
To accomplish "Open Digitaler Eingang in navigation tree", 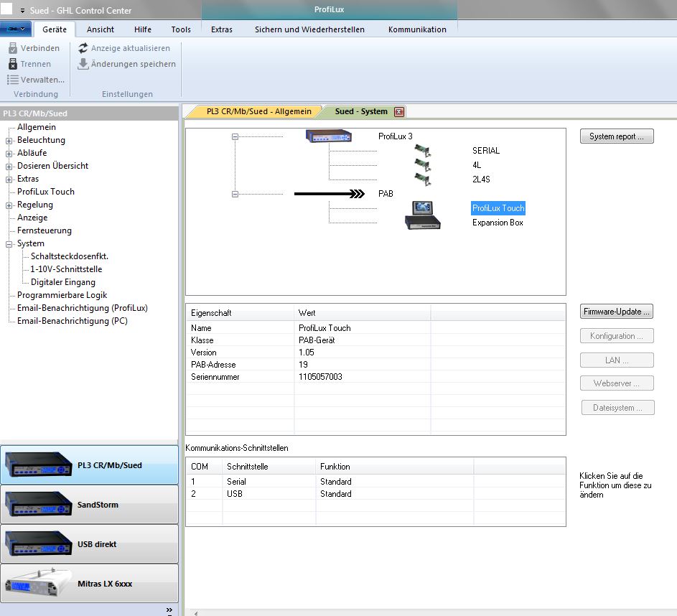I will [62, 282].
